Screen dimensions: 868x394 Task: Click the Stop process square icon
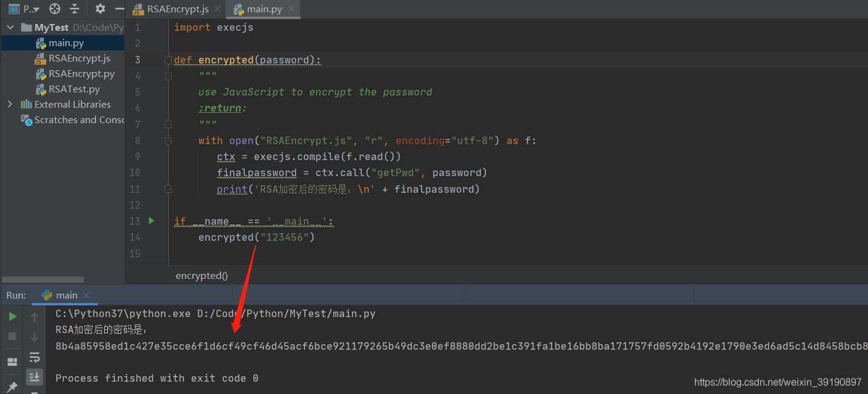(12, 336)
